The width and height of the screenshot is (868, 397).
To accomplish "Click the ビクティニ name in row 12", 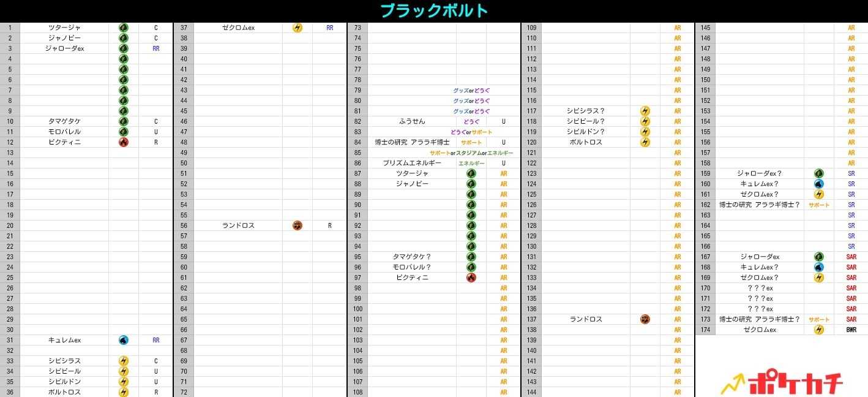I will click(x=64, y=142).
